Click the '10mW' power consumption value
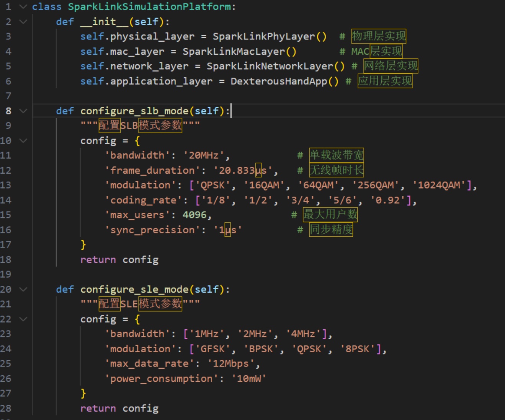The width and height of the screenshot is (505, 420). pyautogui.click(x=249, y=379)
